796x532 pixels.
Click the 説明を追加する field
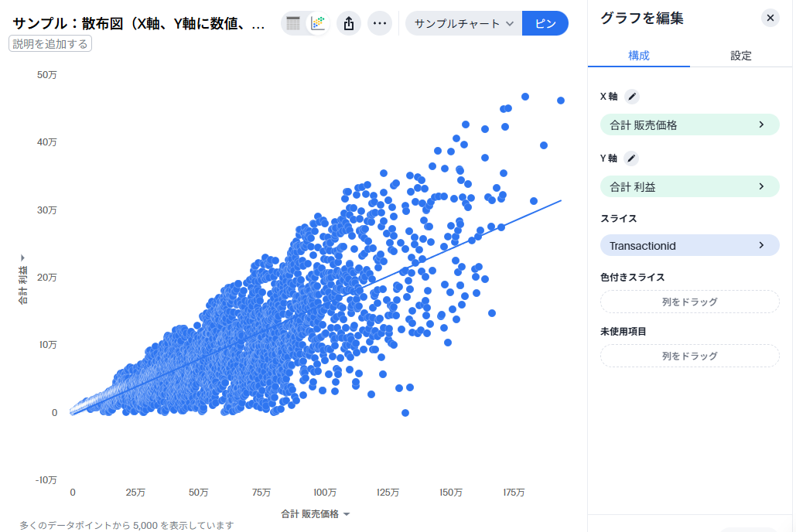coord(50,44)
